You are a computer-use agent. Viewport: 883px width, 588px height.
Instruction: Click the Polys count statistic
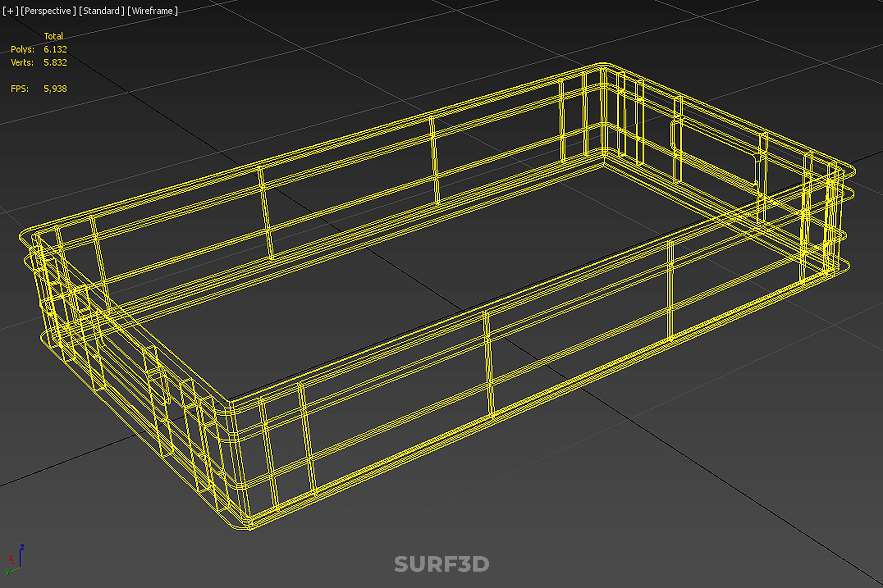[x=55, y=49]
